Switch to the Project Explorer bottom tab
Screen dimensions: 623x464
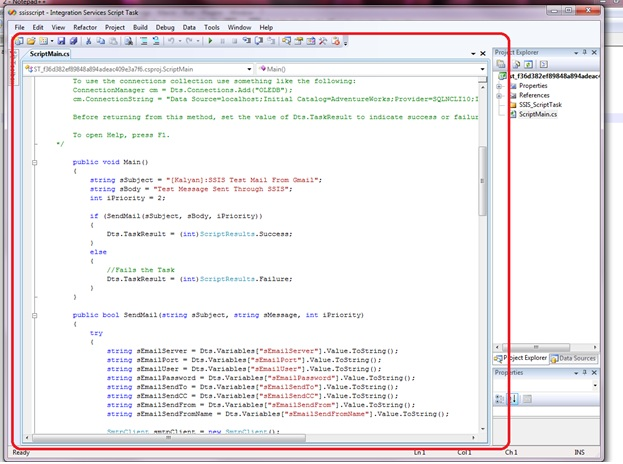(x=521, y=358)
